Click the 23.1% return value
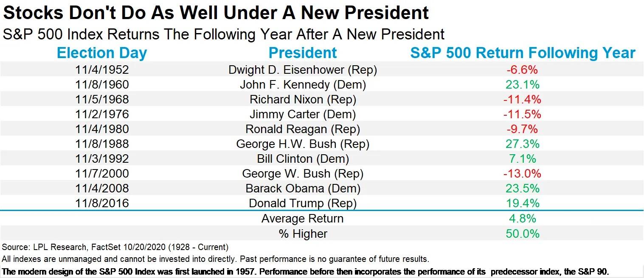The height and width of the screenshot is (278, 644). [x=523, y=85]
